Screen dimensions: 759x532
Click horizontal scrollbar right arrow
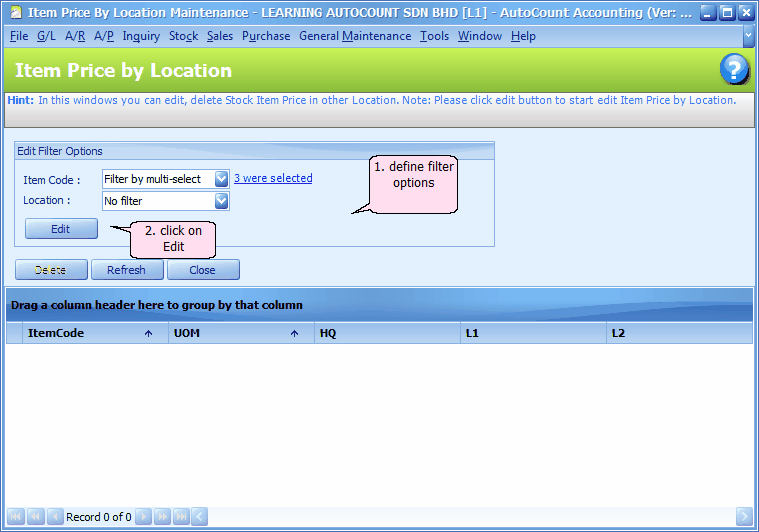(744, 517)
